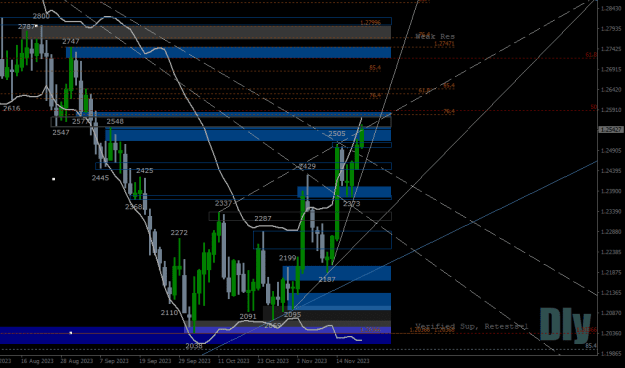Click the 19 Sep 2023 date marker
Viewport: 625px width, 368px height.
click(155, 361)
